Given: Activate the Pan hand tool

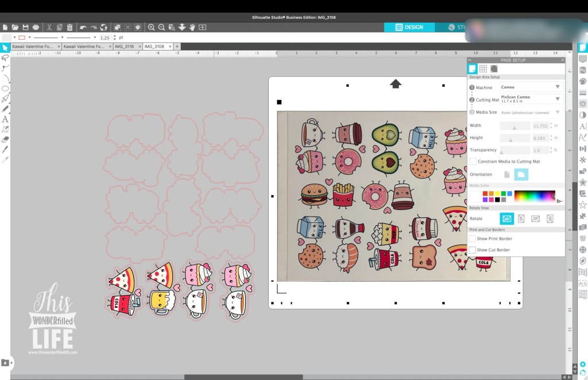Looking at the screenshot, I should [x=192, y=27].
